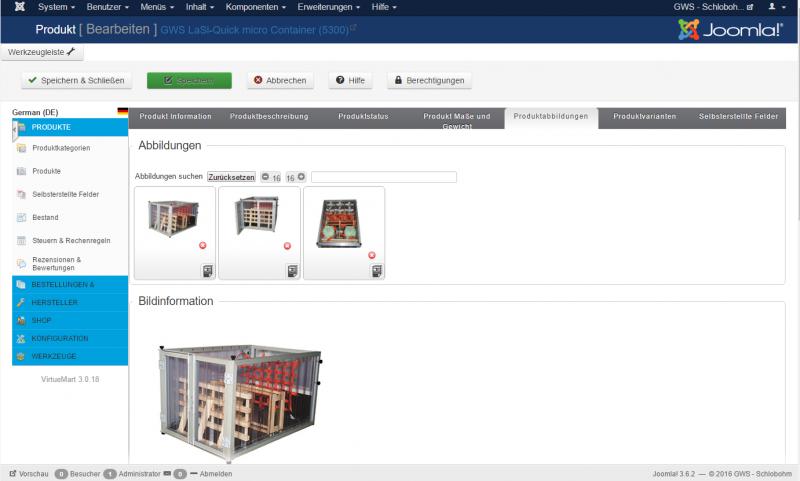Open Produktkategorien in the sidebar
This screenshot has height=481, width=800.
[x=61, y=148]
